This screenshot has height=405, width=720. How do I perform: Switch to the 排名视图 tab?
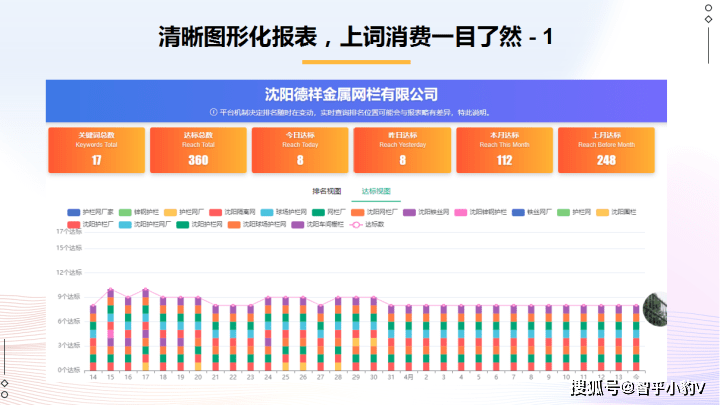(327, 190)
